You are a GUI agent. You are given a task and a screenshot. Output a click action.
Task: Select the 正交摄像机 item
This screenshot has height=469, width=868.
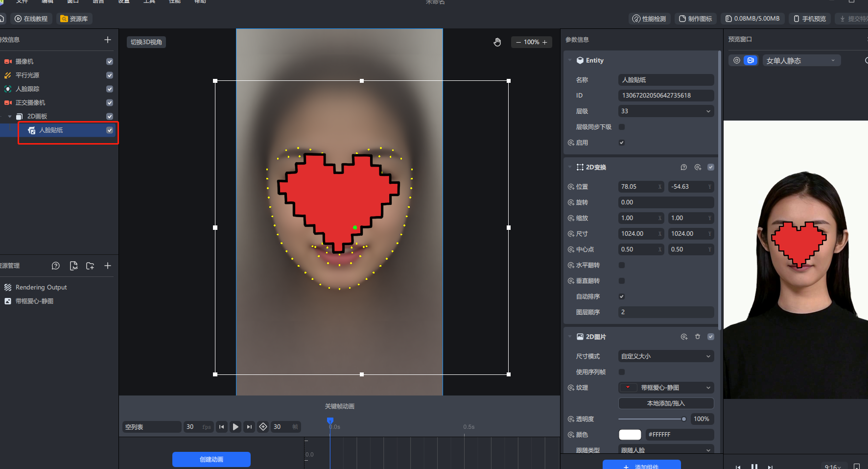click(x=30, y=102)
